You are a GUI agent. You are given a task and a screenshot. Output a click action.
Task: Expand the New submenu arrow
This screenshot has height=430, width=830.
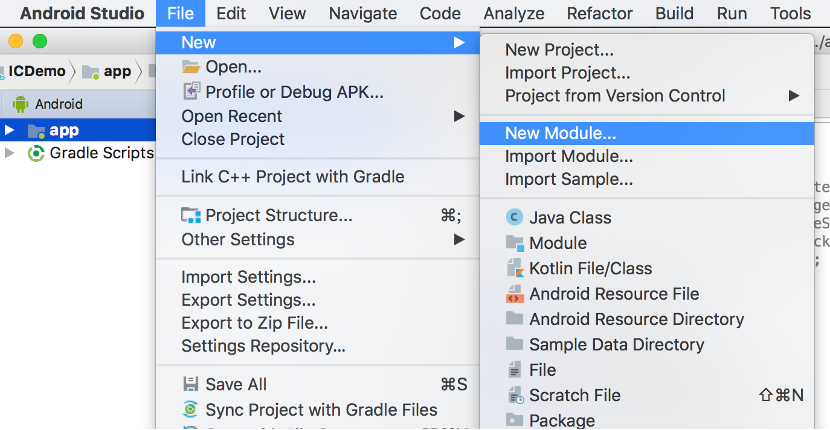[x=459, y=42]
